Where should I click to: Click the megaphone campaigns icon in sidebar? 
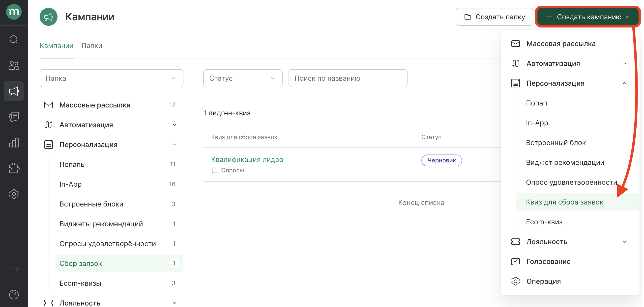coord(14,91)
